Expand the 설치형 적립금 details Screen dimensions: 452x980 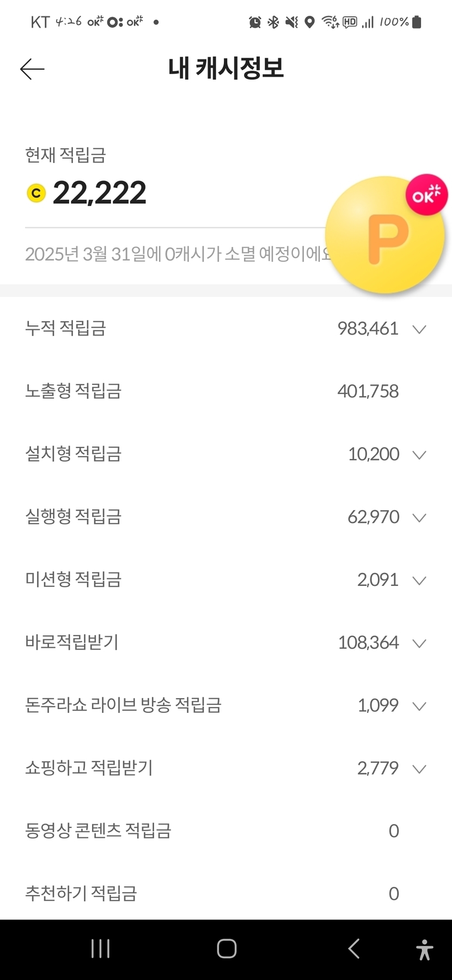[x=419, y=455]
